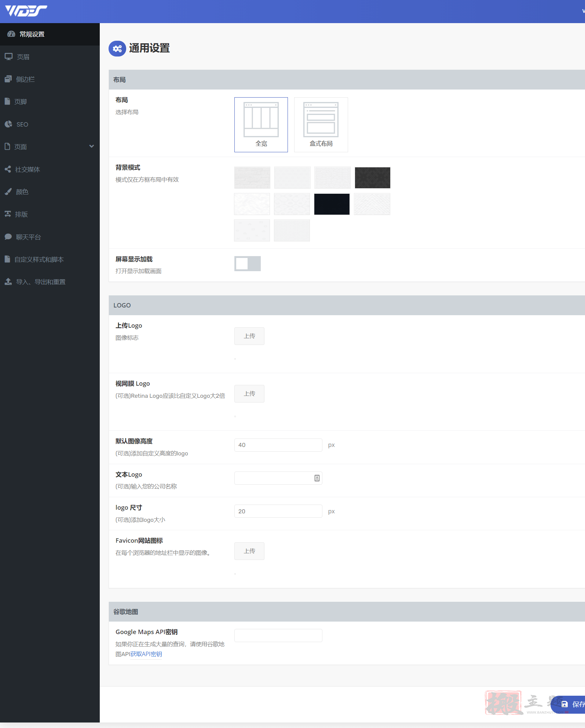
Task: Open 自定义样式和脚本 section
Action: pos(50,259)
